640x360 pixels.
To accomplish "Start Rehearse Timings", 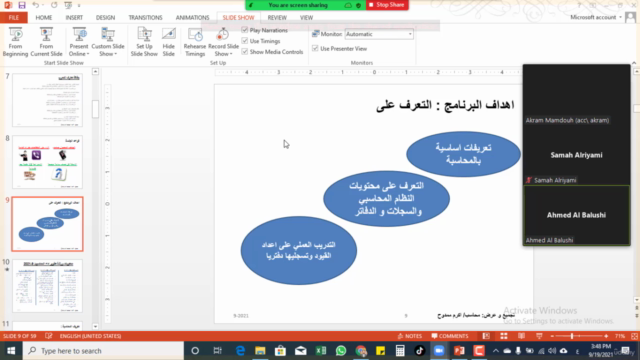I will pyautogui.click(x=195, y=42).
